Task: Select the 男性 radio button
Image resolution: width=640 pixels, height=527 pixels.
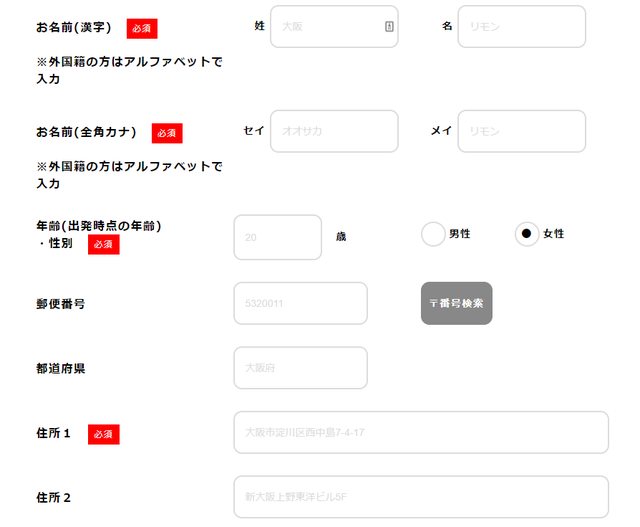Action: (433, 234)
